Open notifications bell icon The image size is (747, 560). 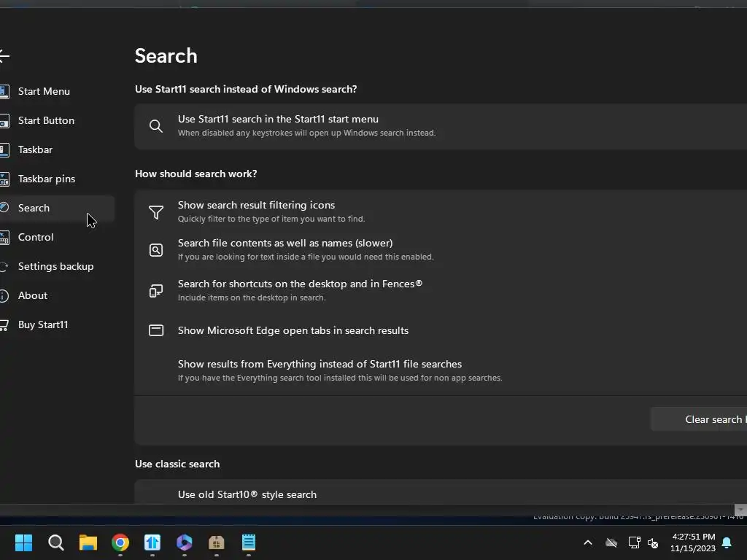[727, 542]
